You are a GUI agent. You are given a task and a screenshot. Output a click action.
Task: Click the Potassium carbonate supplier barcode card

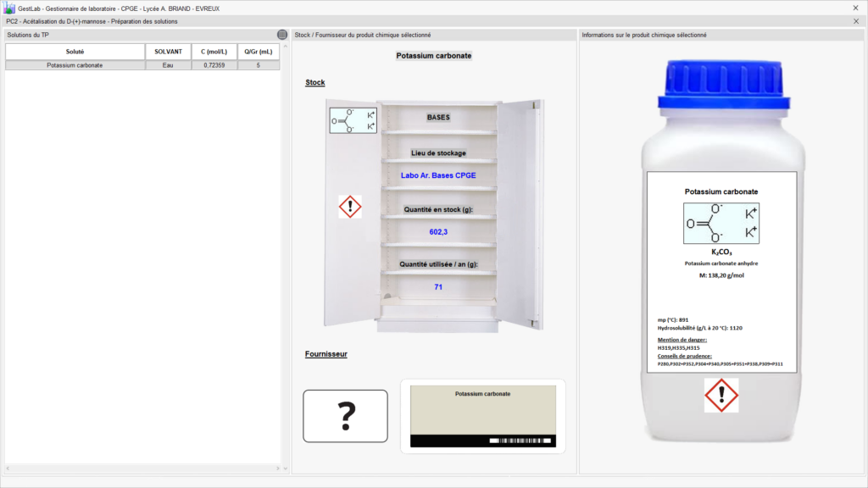(482, 416)
